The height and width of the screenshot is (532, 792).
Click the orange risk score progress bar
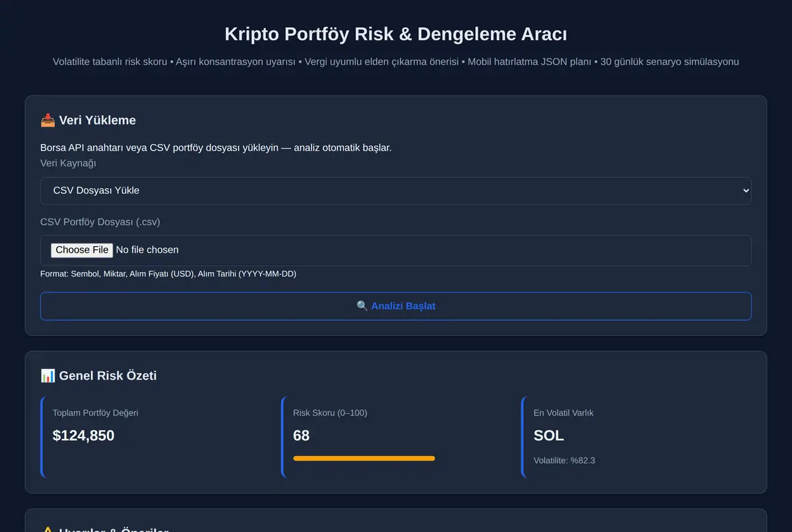tap(364, 458)
